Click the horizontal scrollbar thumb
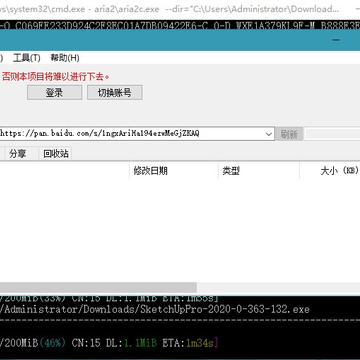Image resolution: width=360 pixels, height=360 pixels. [x=98, y=287]
